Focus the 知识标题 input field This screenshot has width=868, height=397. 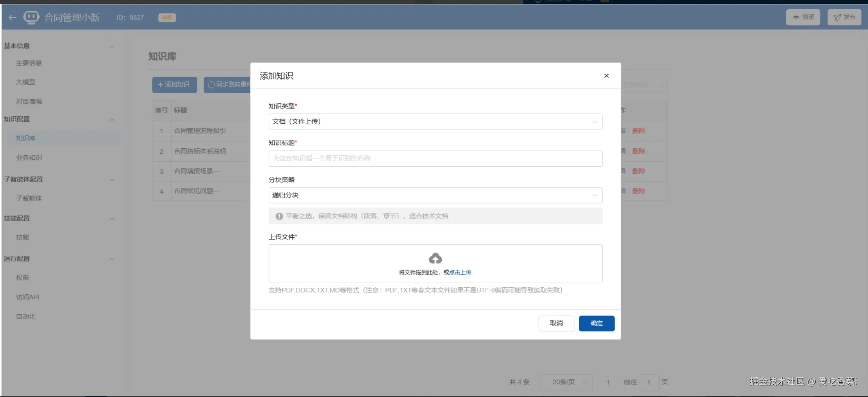(x=435, y=159)
